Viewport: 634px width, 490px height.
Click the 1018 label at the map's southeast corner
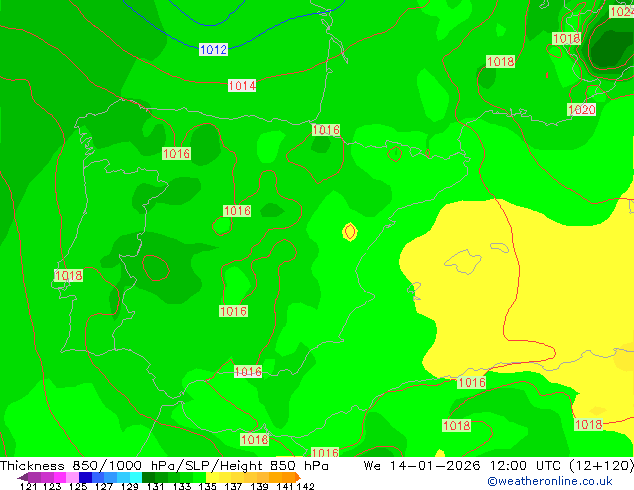(589, 424)
